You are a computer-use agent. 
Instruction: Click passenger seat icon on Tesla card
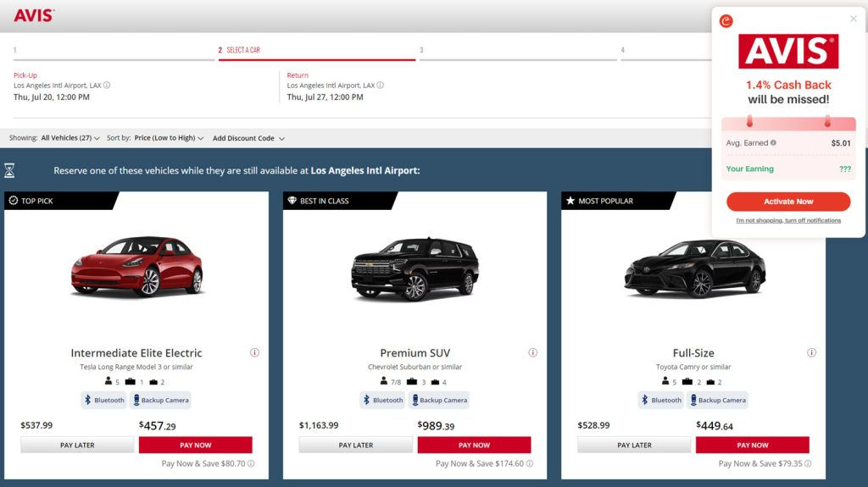pos(108,381)
